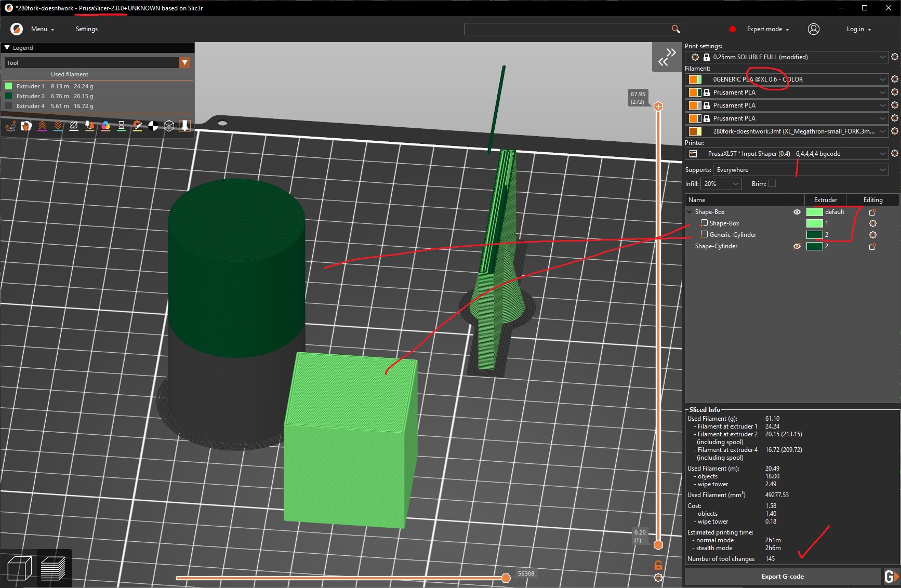Click the Extruder column header
The height and width of the screenshot is (588, 901).
pyautogui.click(x=825, y=200)
